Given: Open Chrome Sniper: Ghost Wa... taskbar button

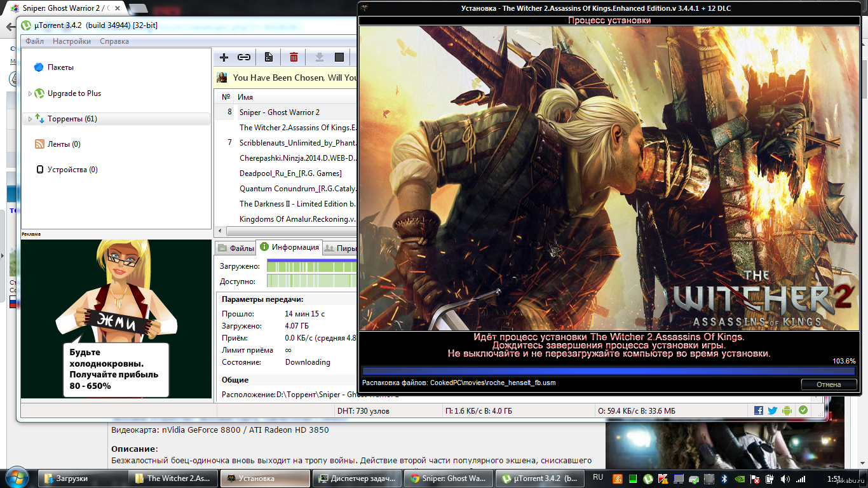Looking at the screenshot, I should 449,478.
